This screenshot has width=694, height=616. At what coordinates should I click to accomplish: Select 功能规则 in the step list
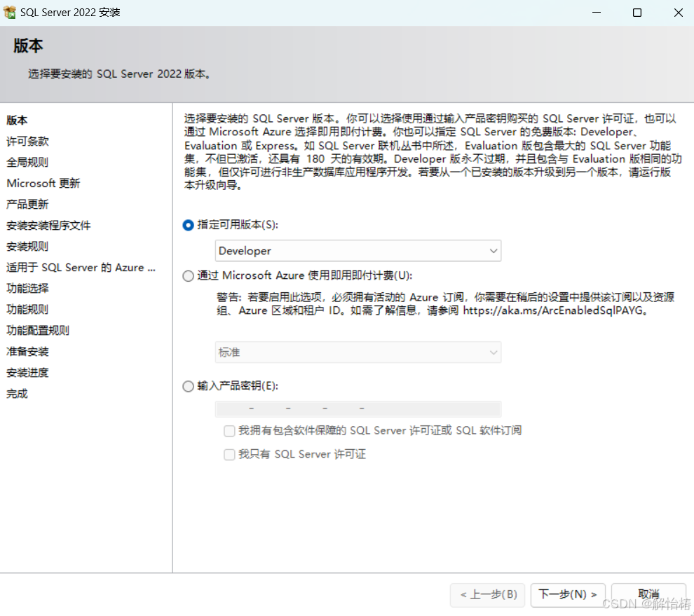pos(27,310)
